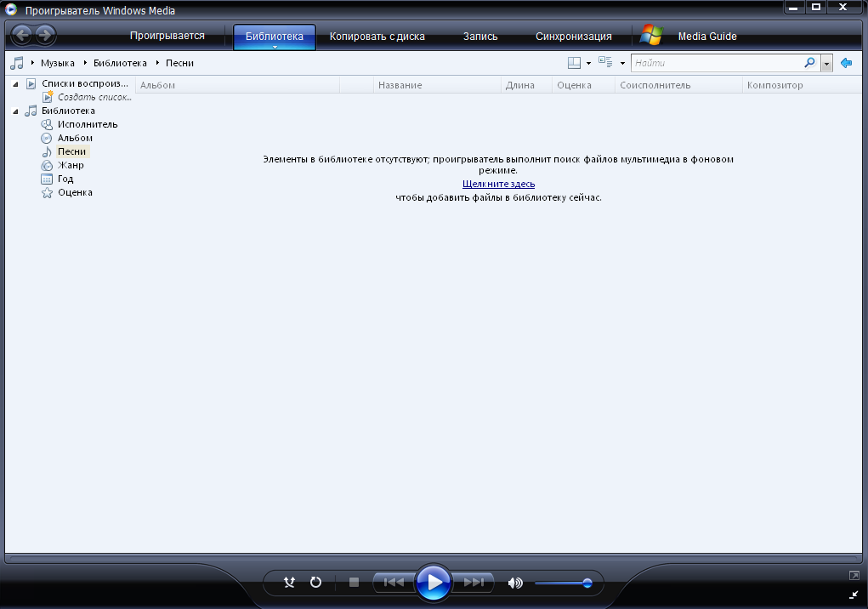Sort by the Длина column header
The image size is (868, 609).
tap(526, 85)
